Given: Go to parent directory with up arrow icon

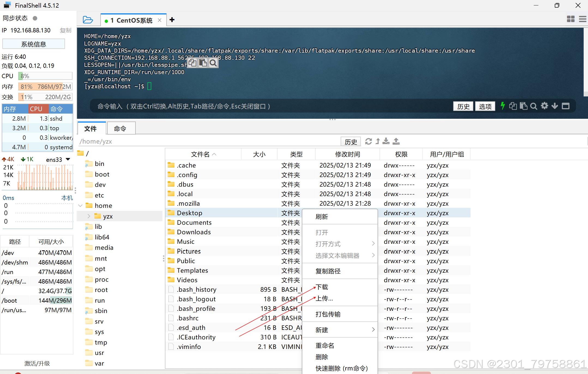Looking at the screenshot, I should 378,141.
